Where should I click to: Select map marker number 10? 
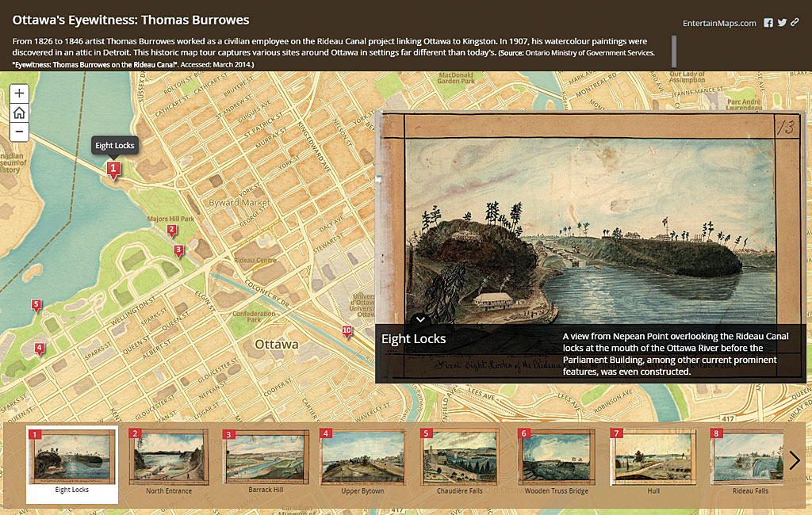(x=347, y=331)
